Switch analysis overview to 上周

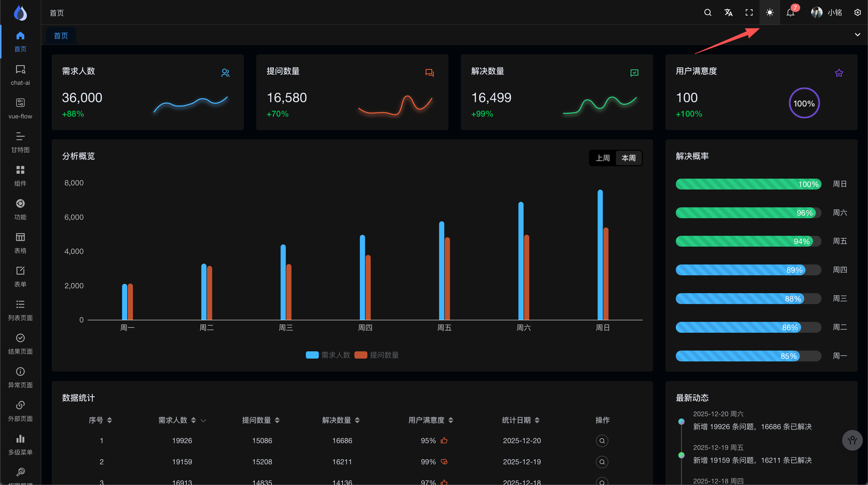tap(602, 158)
